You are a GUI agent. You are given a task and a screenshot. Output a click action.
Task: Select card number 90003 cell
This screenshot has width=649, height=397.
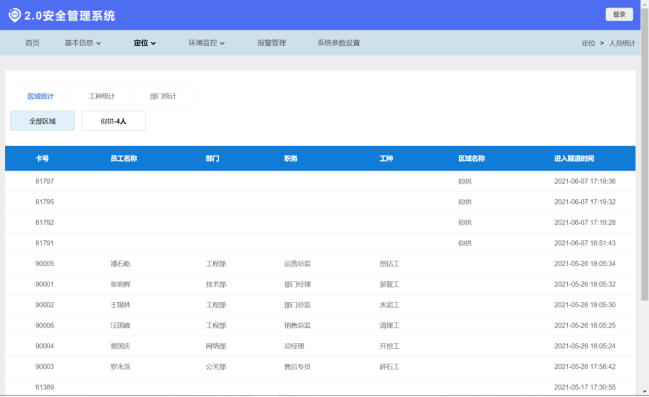(45, 367)
